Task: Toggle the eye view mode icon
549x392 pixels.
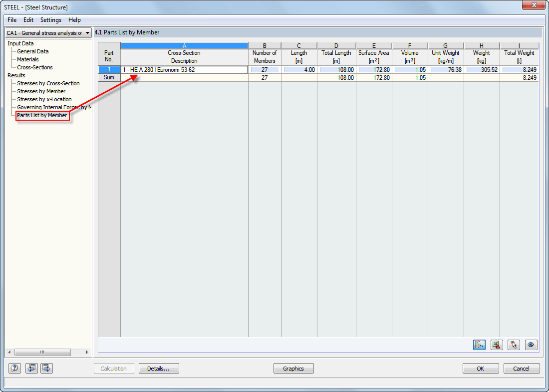Action: point(531,345)
